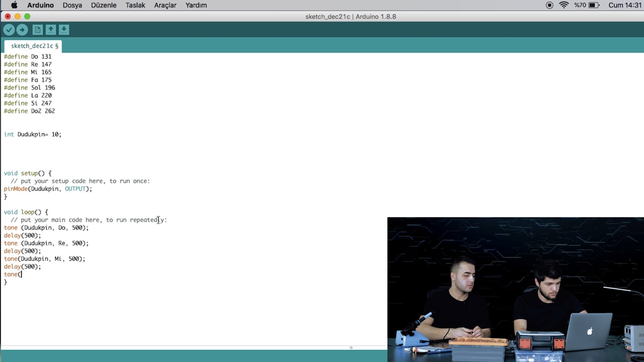644x362 pixels.
Task: Click the screen recording indicator in menu bar
Action: [x=549, y=5]
